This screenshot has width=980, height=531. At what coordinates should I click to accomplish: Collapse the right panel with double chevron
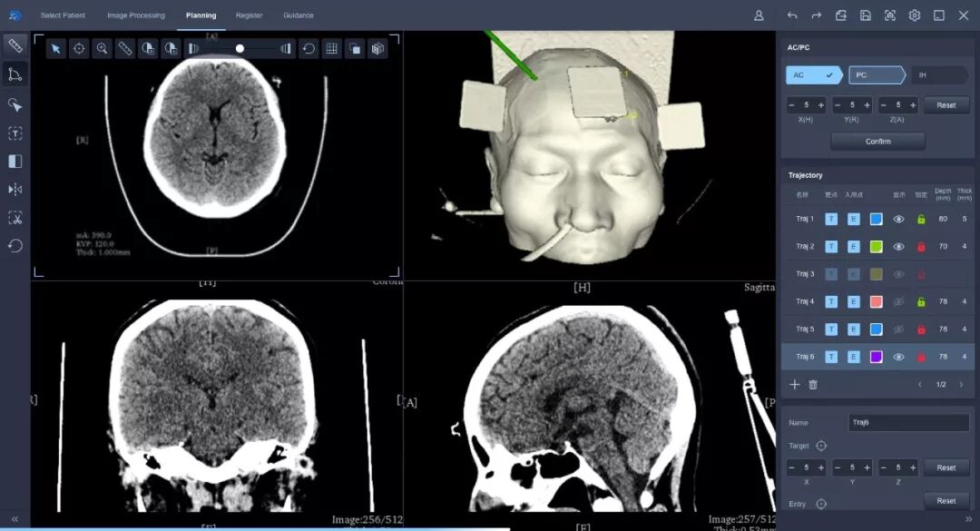(969, 519)
